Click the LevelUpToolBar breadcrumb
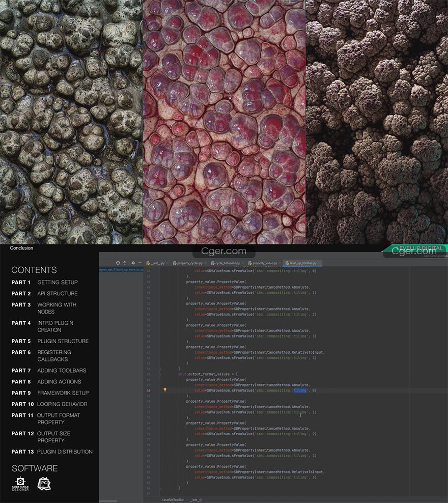Screen dimensions: 448x503 point(173,500)
